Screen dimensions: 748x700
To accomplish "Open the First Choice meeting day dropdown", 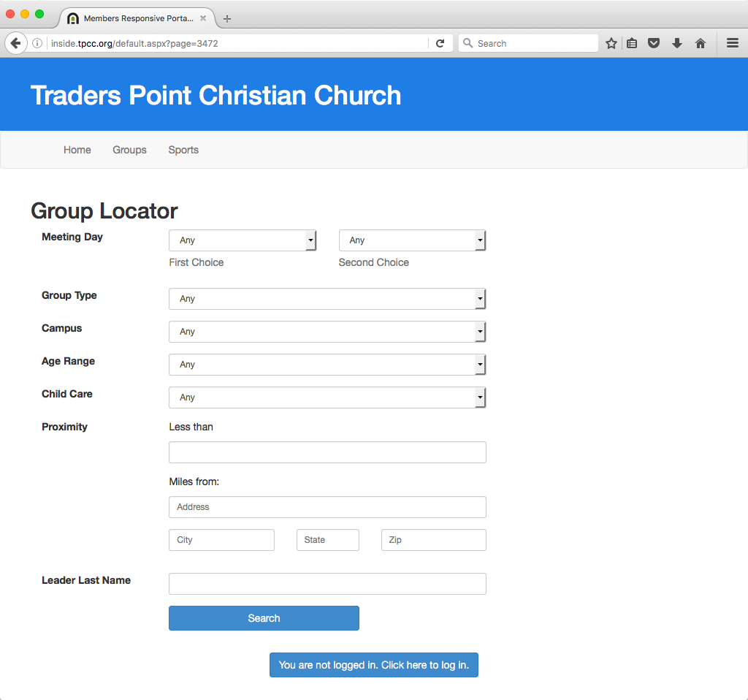I will tap(243, 240).
